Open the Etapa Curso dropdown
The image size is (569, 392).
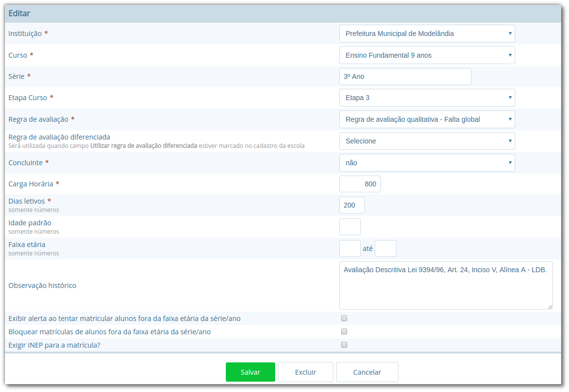pos(427,98)
